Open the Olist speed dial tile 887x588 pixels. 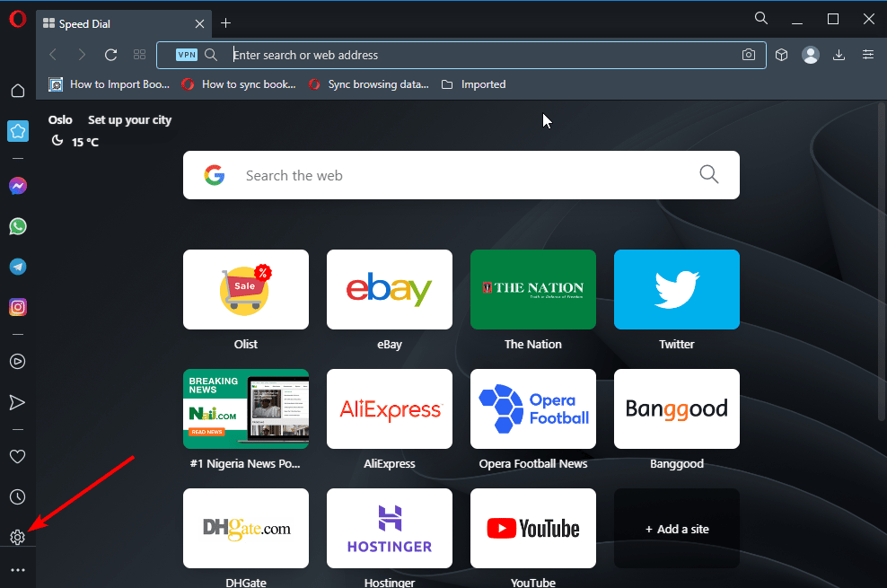tap(246, 289)
